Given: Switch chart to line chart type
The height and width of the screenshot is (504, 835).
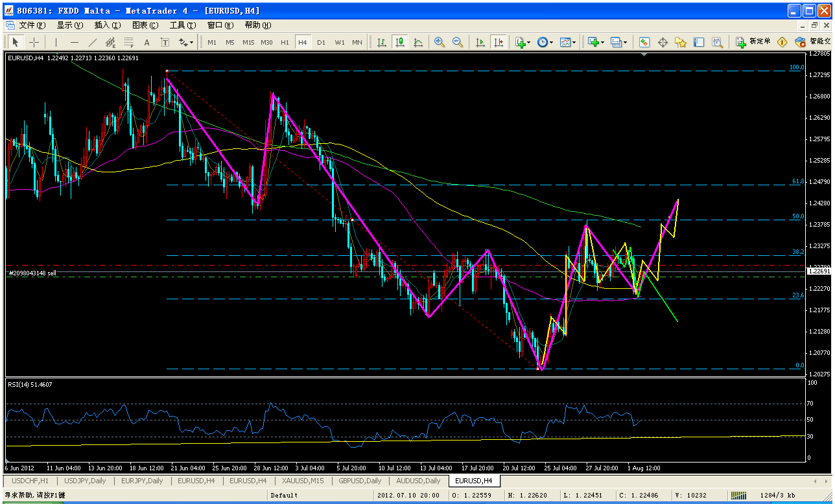Looking at the screenshot, I should tap(418, 42).
